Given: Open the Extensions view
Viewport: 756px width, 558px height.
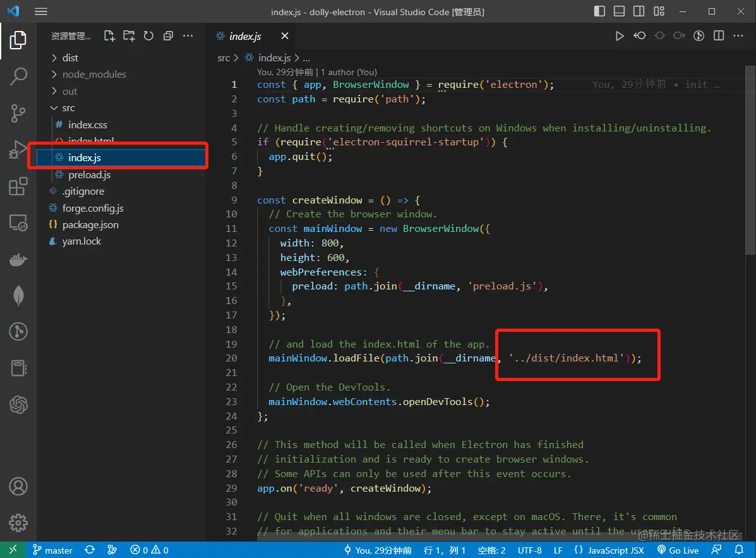Looking at the screenshot, I should click(x=18, y=186).
